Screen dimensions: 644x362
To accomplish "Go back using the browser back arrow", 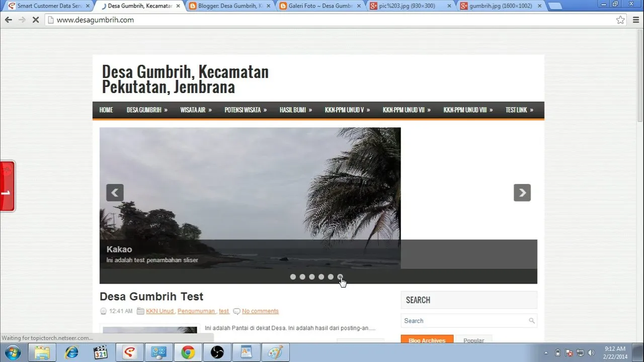I will [8, 20].
